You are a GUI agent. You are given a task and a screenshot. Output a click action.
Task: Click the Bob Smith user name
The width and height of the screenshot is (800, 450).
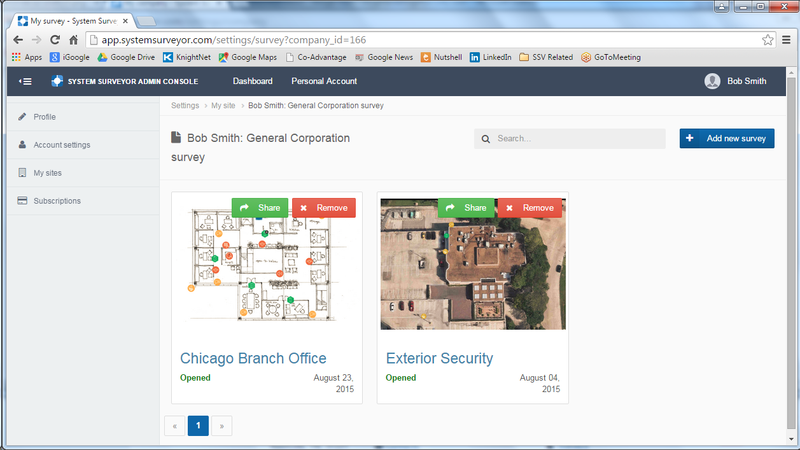click(746, 81)
